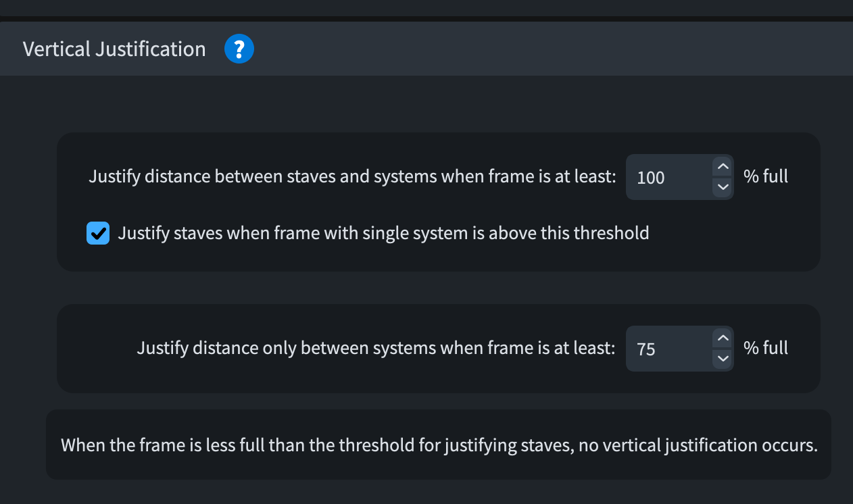
Task: Click up arrow for systems-only threshold
Action: point(723,338)
